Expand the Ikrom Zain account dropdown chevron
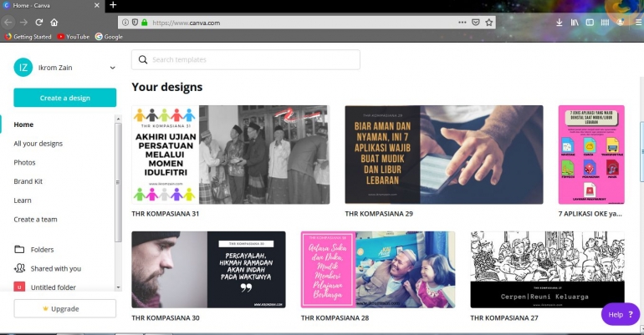The width and height of the screenshot is (644, 335). pos(113,68)
